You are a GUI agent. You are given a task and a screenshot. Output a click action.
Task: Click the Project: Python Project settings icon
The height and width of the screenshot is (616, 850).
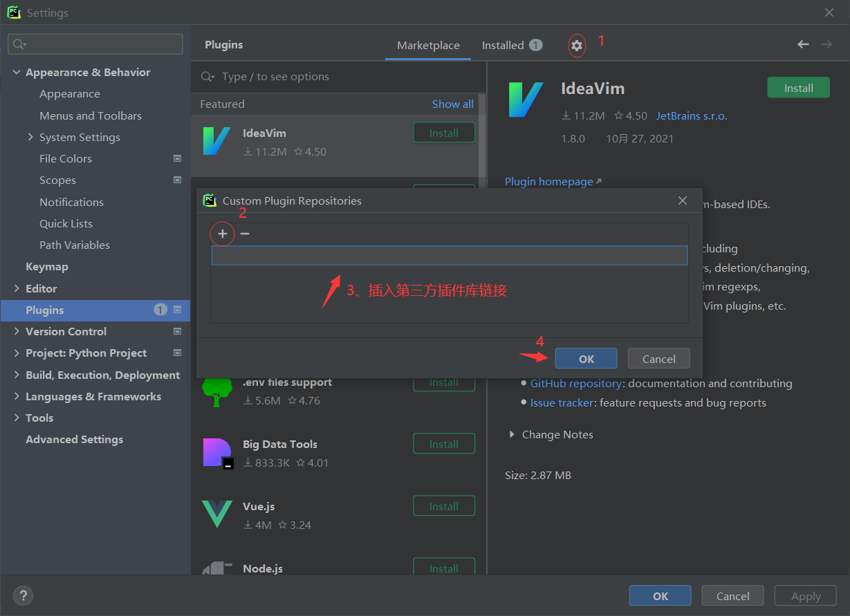[x=177, y=353]
